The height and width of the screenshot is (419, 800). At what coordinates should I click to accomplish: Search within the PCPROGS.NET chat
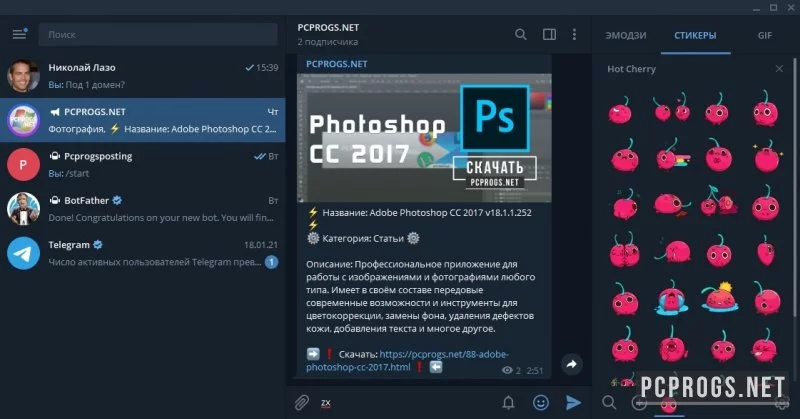520,34
